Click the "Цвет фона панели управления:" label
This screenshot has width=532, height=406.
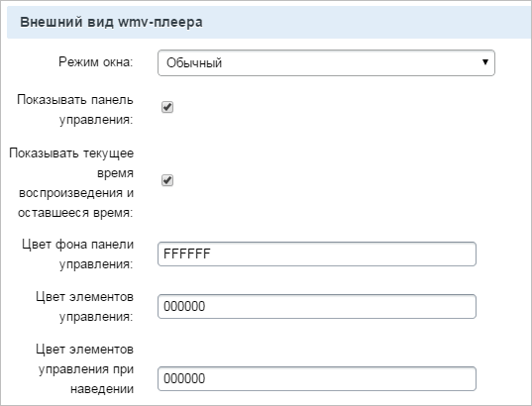pyautogui.click(x=77, y=254)
